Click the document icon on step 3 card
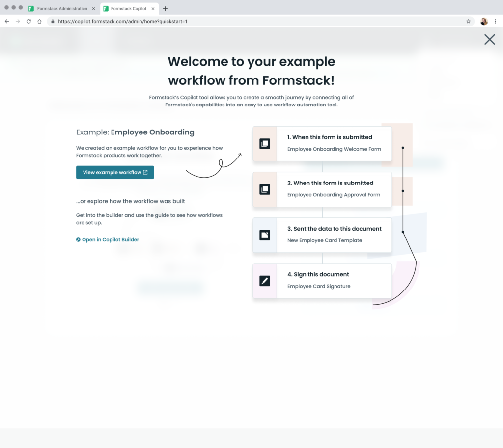The height and width of the screenshot is (448, 503). click(x=265, y=235)
